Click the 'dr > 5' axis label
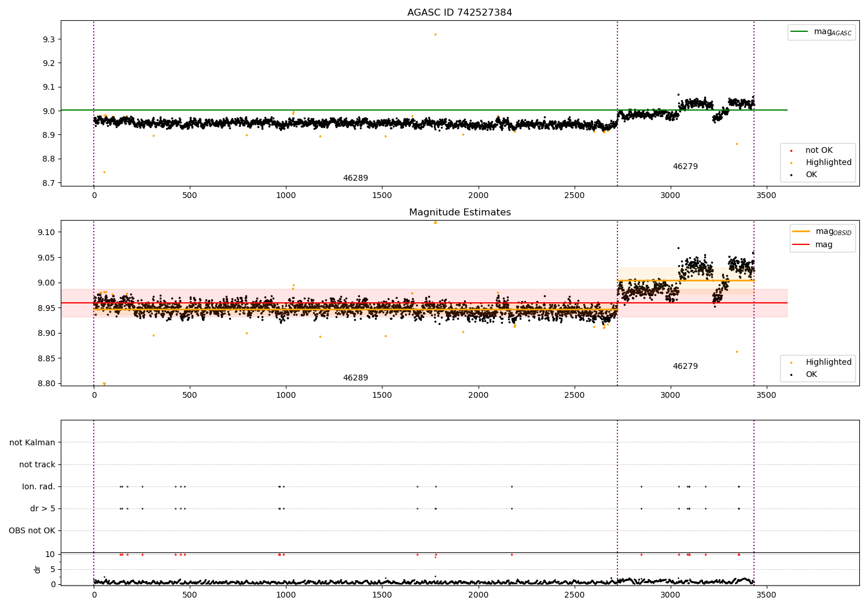 point(43,509)
